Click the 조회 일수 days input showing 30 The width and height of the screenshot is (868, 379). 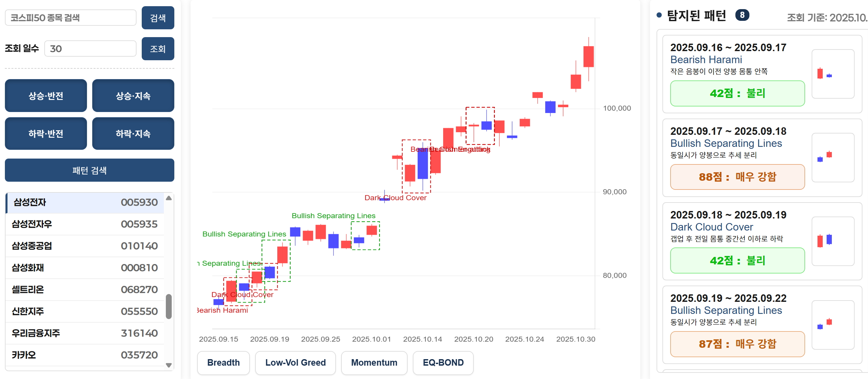(90, 49)
